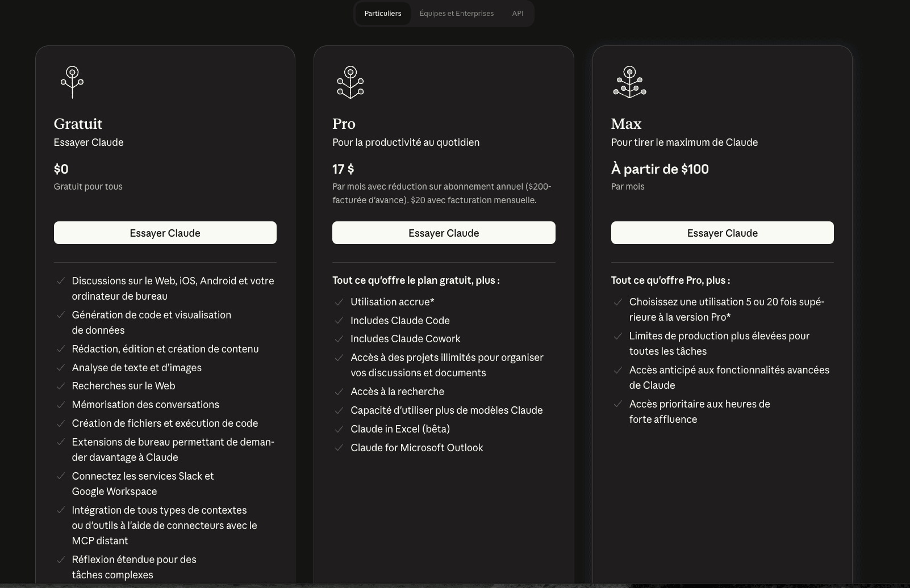The image size is (910, 588).
Task: Click the checkmark beside Analyse de texte et d'images
Action: [x=60, y=367]
